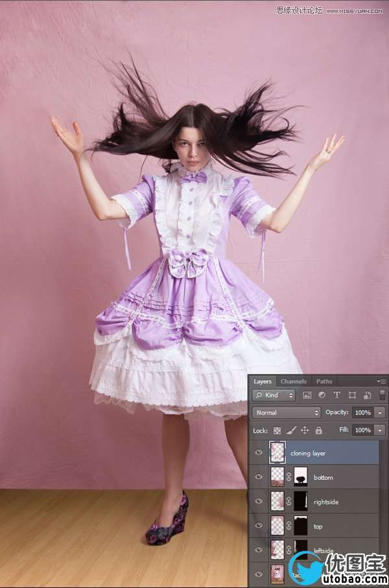Select the 'rightside' layer name
The width and height of the screenshot is (389, 588).
click(326, 502)
